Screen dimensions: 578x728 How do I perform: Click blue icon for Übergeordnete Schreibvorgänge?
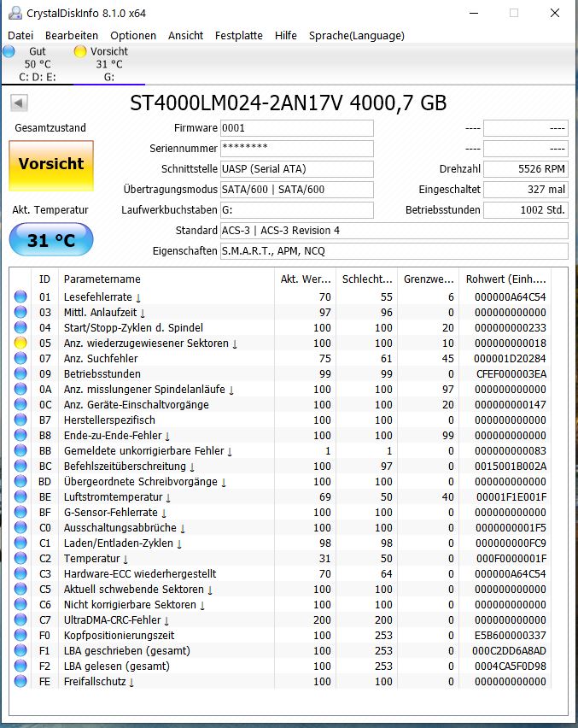pyautogui.click(x=20, y=481)
